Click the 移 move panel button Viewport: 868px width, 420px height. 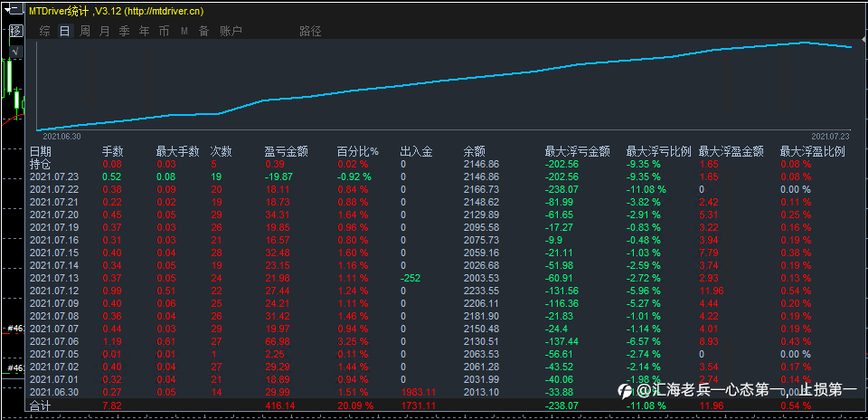pyautogui.click(x=16, y=31)
